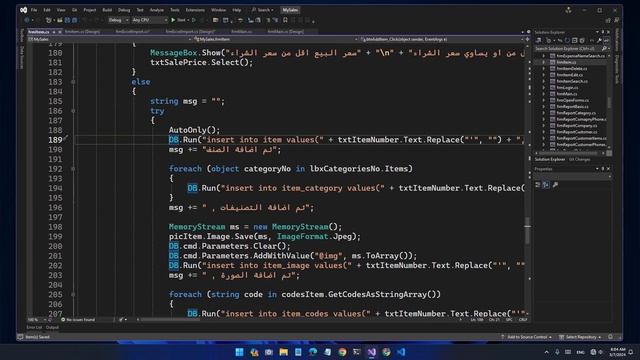This screenshot has height=360, width=640.
Task: Click the New Project toolbar icon
Action: (x=49, y=20)
